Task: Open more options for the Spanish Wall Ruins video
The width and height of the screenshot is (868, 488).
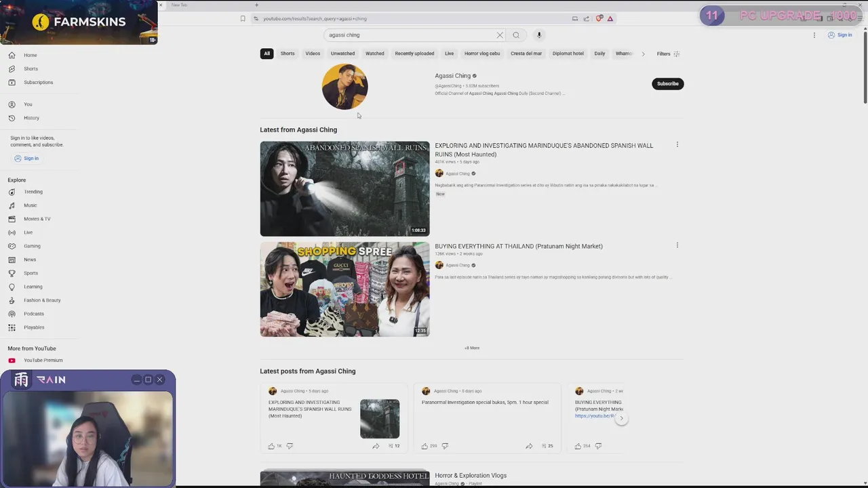Action: tap(677, 144)
